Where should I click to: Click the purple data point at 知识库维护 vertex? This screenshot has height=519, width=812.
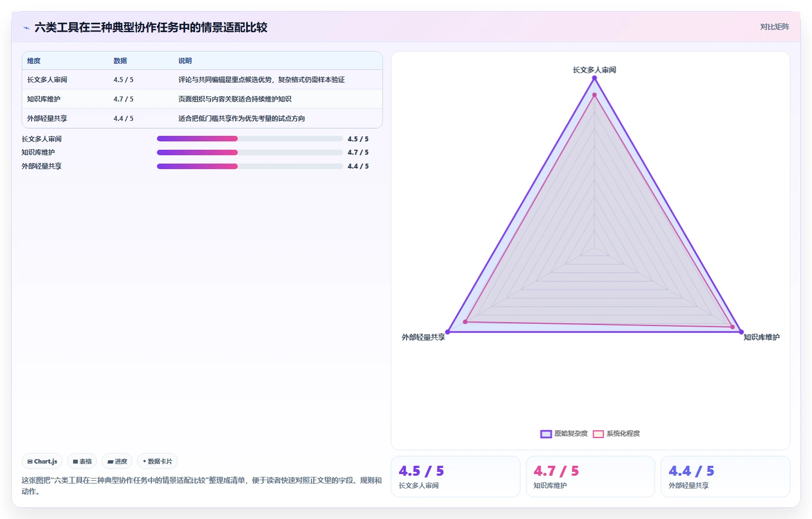[x=741, y=332]
